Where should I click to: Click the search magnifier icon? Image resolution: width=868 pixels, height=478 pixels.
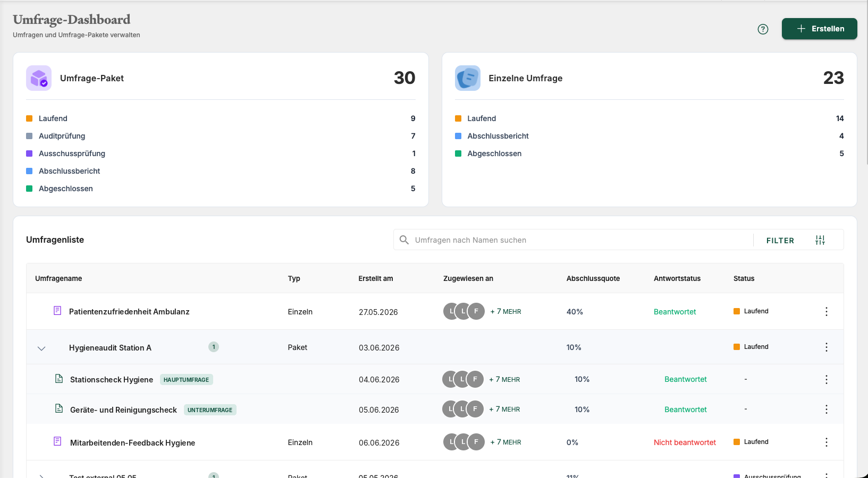(404, 240)
